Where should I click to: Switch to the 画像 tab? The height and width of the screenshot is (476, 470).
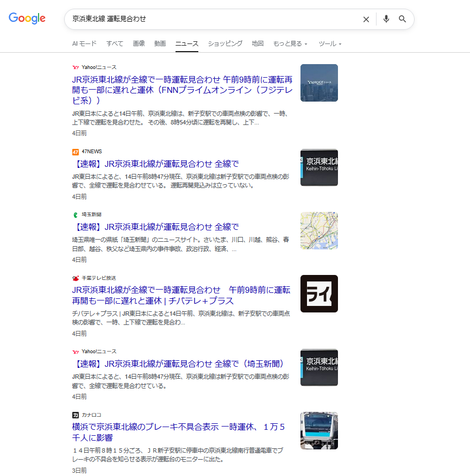click(x=139, y=43)
